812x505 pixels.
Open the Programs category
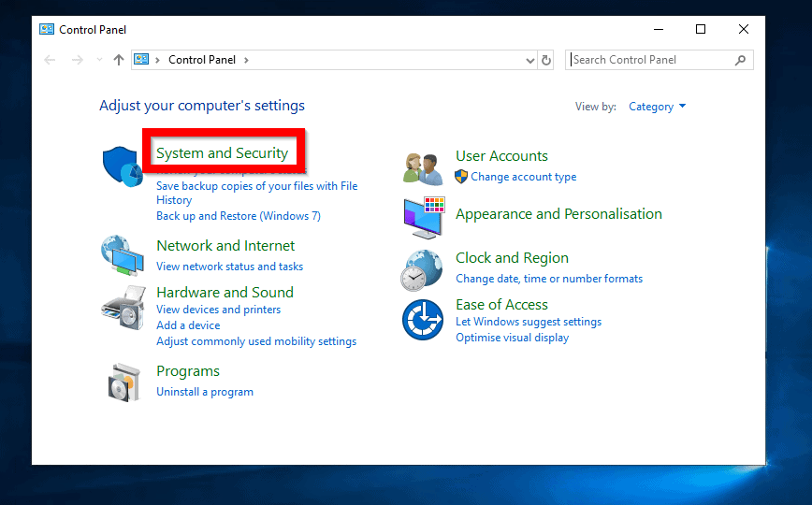[x=188, y=371]
